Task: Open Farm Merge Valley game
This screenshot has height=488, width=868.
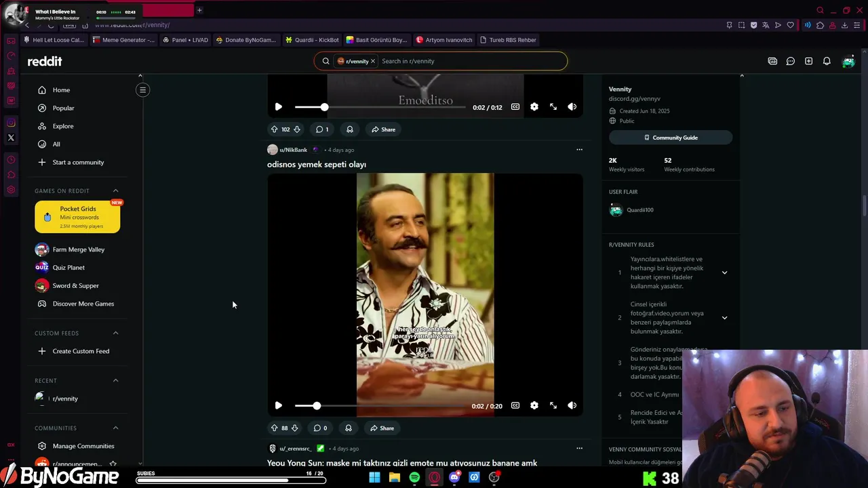Action: click(77, 249)
